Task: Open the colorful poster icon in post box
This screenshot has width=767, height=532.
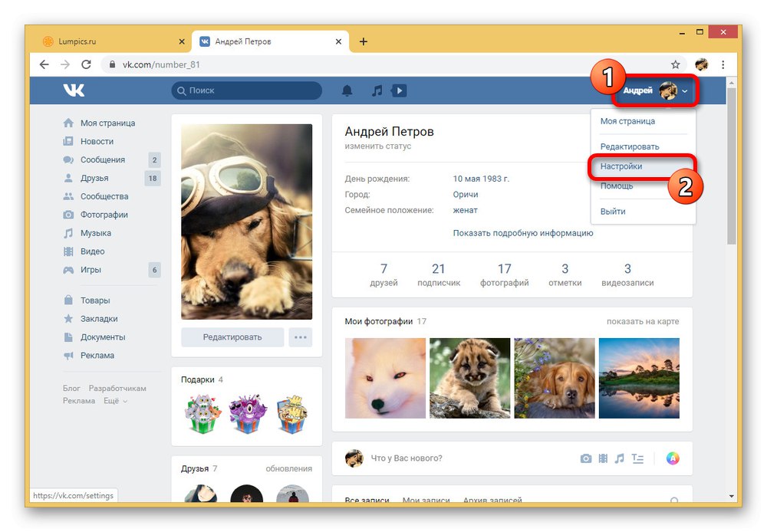Action: tap(673, 458)
